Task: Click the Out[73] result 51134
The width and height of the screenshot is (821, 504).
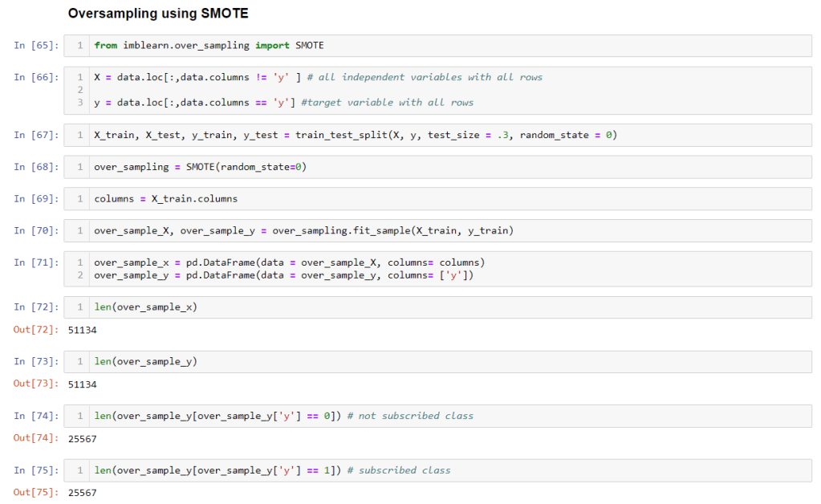Action: coord(83,384)
